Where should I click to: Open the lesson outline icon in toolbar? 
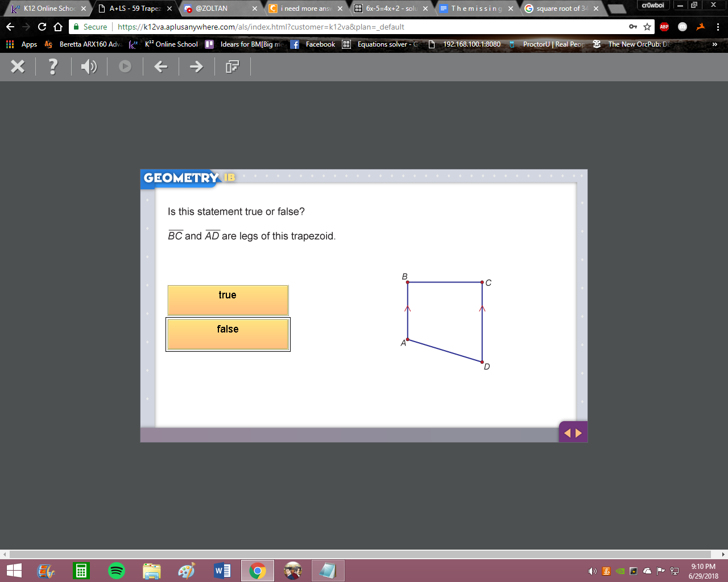pos(232,66)
